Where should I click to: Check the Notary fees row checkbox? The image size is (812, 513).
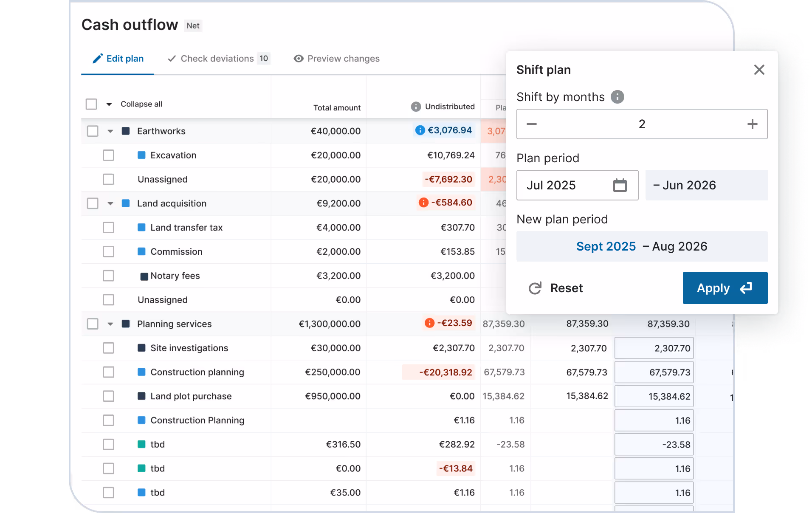[109, 276]
